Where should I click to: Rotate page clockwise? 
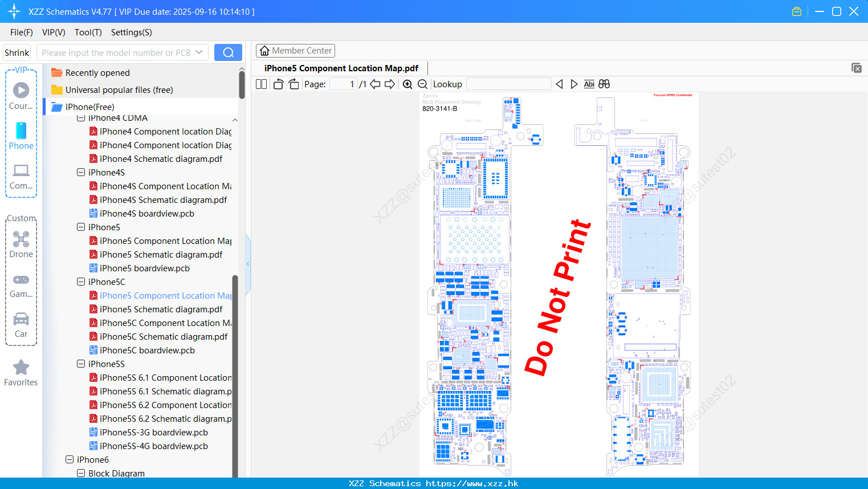(294, 84)
